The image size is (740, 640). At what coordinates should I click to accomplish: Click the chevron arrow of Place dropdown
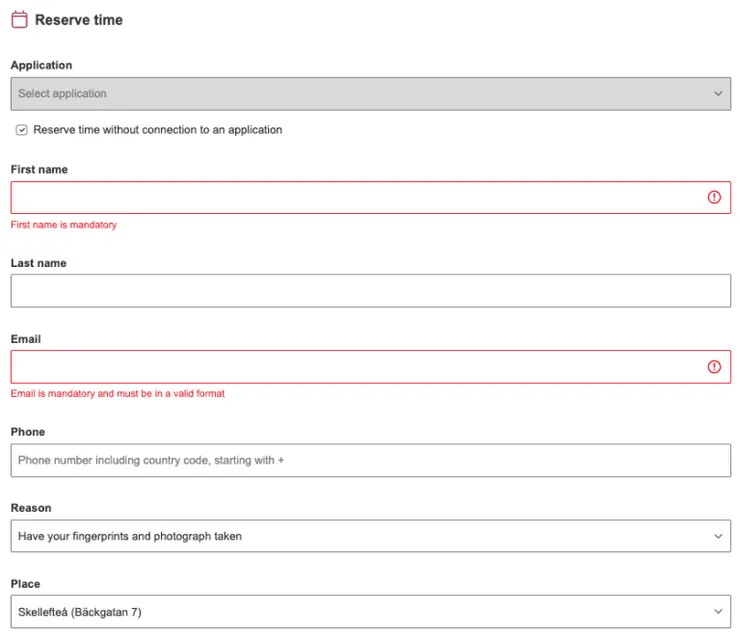(718, 612)
